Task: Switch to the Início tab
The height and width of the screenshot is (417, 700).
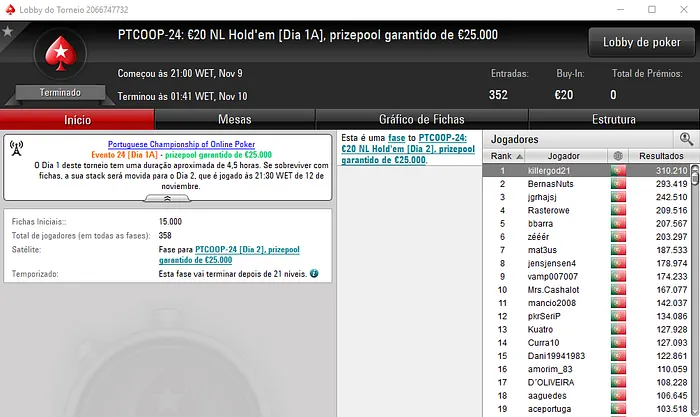Action: (x=77, y=120)
